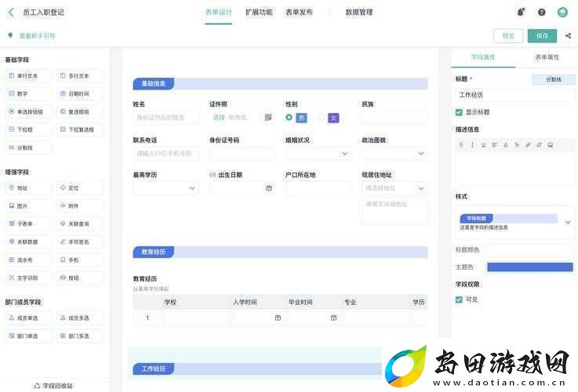Toggle the 显示标题 checkbox
The image size is (578, 392).
tap(459, 112)
